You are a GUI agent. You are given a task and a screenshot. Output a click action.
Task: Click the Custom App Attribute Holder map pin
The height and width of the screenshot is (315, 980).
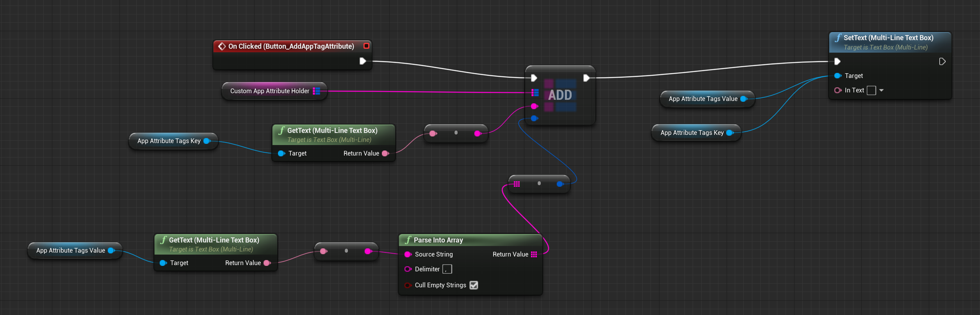pos(316,91)
